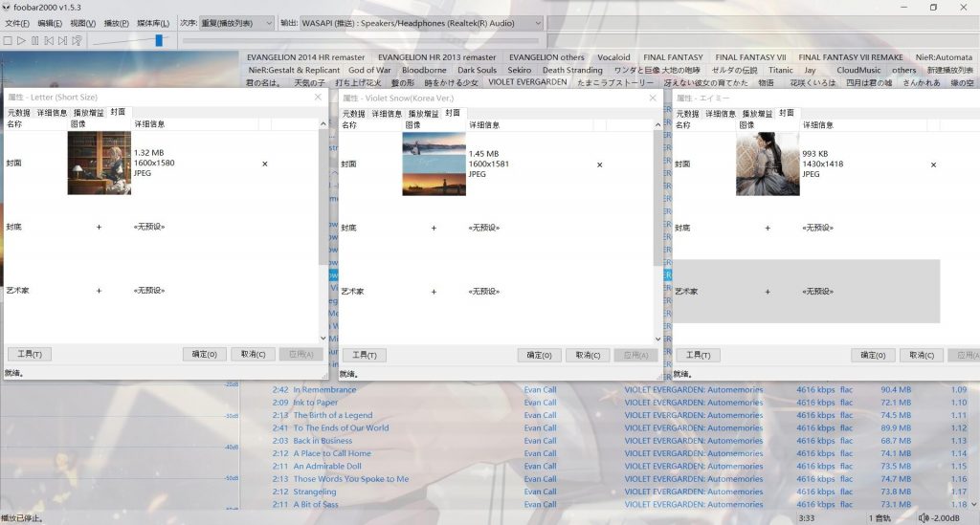Switch to 播放增益 tab in エイミー dialog
The height and width of the screenshot is (525, 980).
[758, 114]
